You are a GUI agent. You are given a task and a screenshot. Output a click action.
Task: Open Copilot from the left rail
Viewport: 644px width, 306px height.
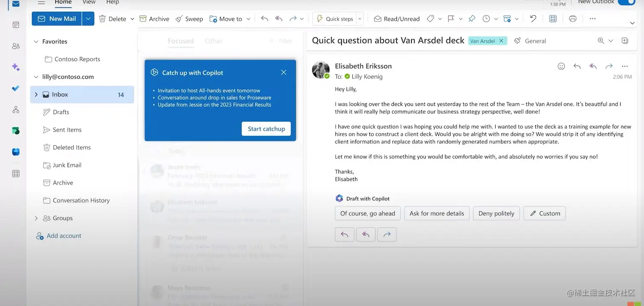pos(16,67)
